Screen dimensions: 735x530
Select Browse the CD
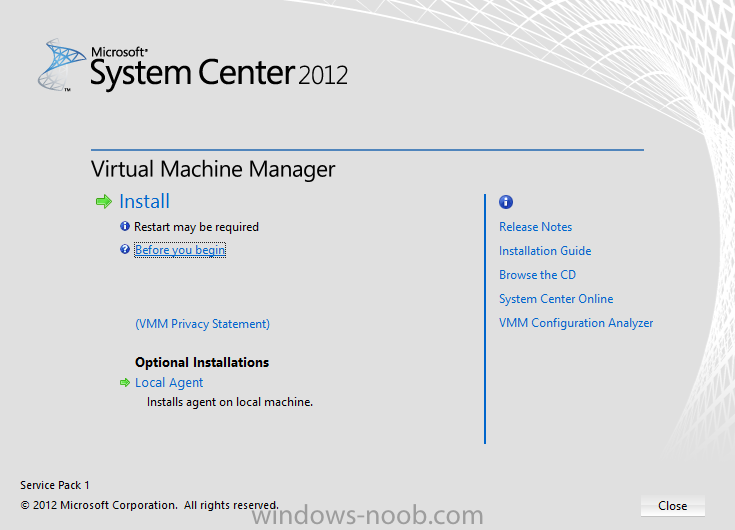click(x=537, y=275)
